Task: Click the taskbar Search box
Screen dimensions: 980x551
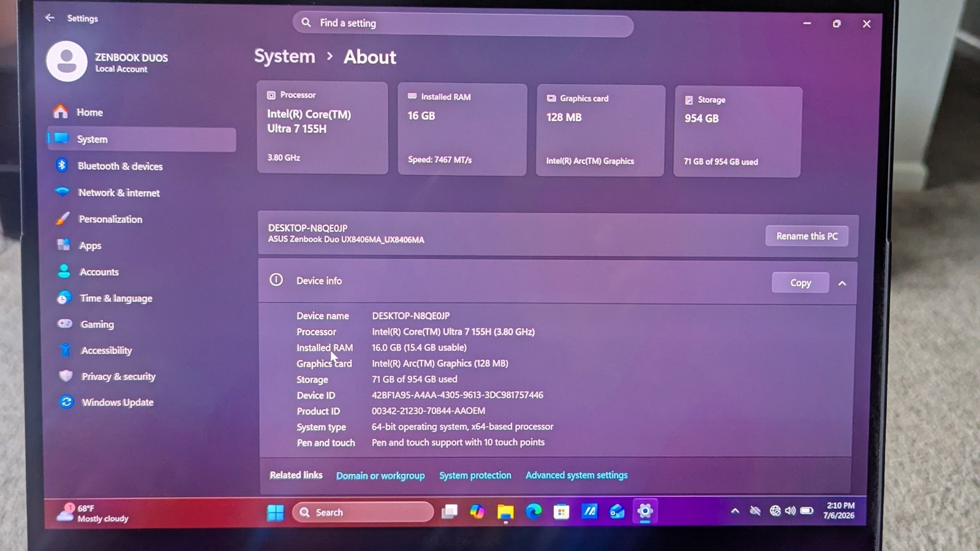Action: pos(363,512)
